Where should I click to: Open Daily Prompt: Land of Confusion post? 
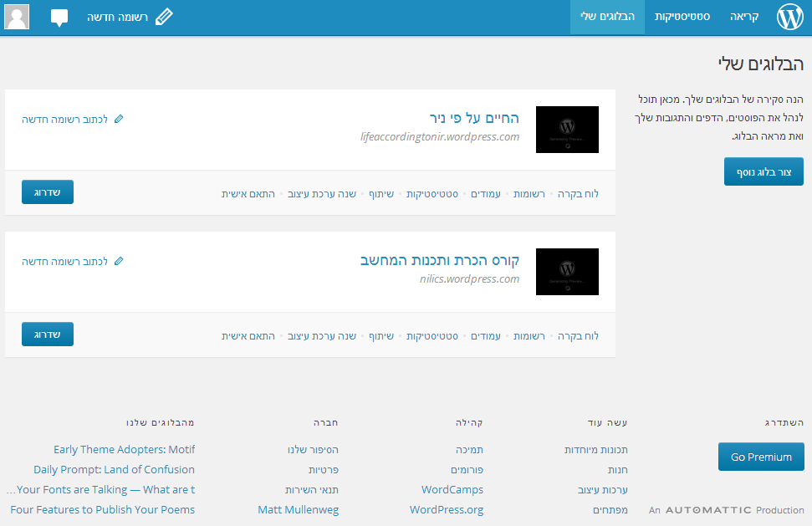tap(115, 469)
